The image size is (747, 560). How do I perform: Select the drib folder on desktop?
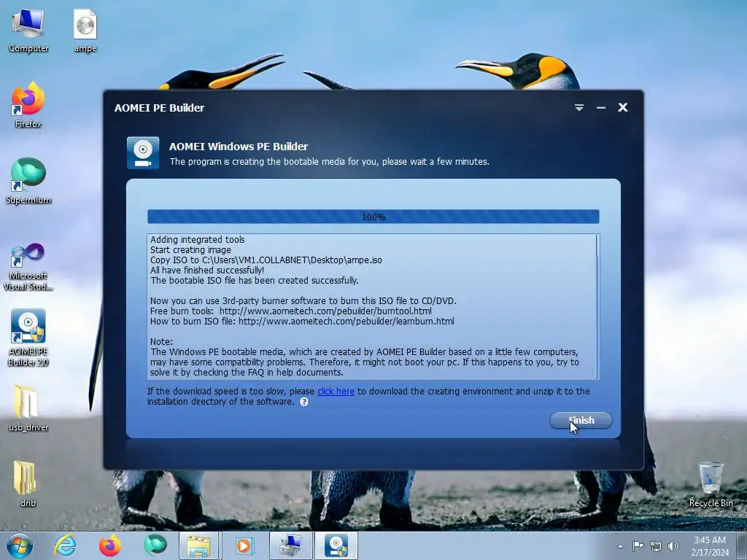coord(27,483)
